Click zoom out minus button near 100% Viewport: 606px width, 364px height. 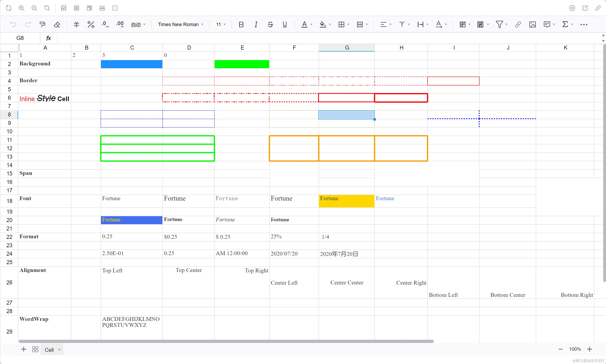click(560, 349)
